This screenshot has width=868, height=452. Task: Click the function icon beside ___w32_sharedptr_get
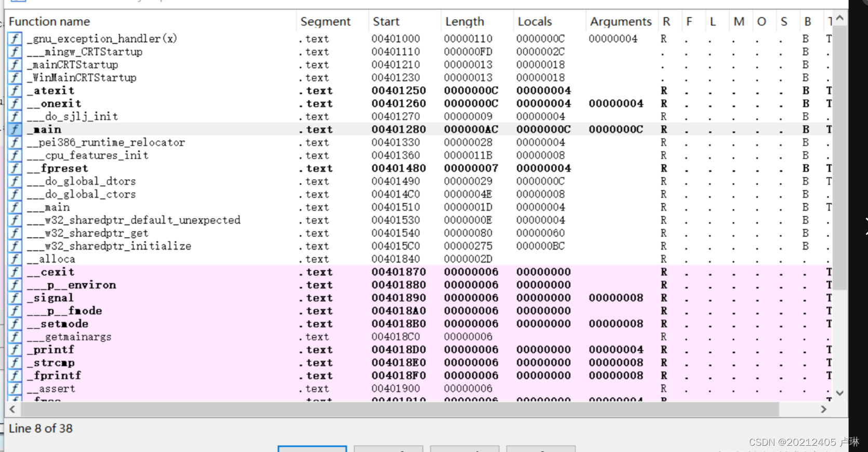click(x=15, y=233)
